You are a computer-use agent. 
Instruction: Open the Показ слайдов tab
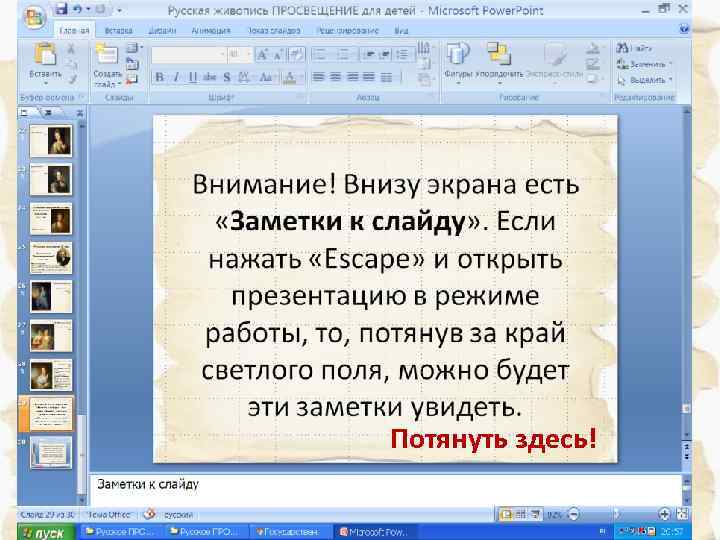(x=274, y=31)
